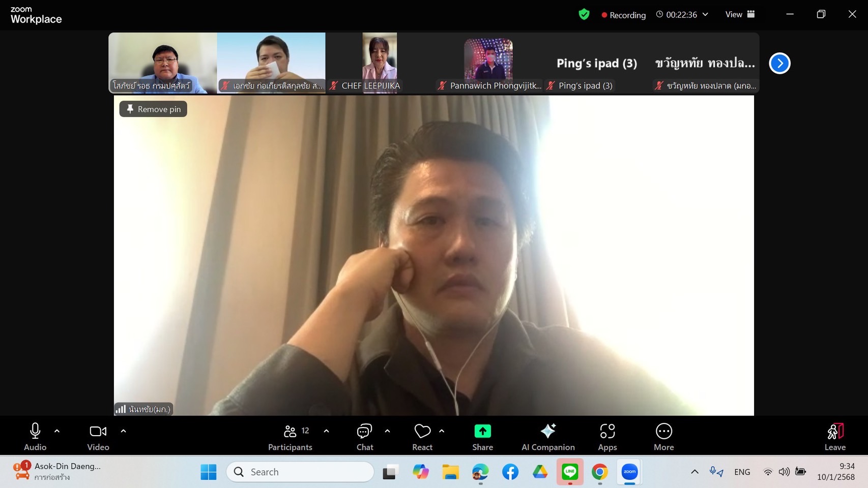Open the Apps panel
The width and height of the screenshot is (868, 488).
[607, 436]
